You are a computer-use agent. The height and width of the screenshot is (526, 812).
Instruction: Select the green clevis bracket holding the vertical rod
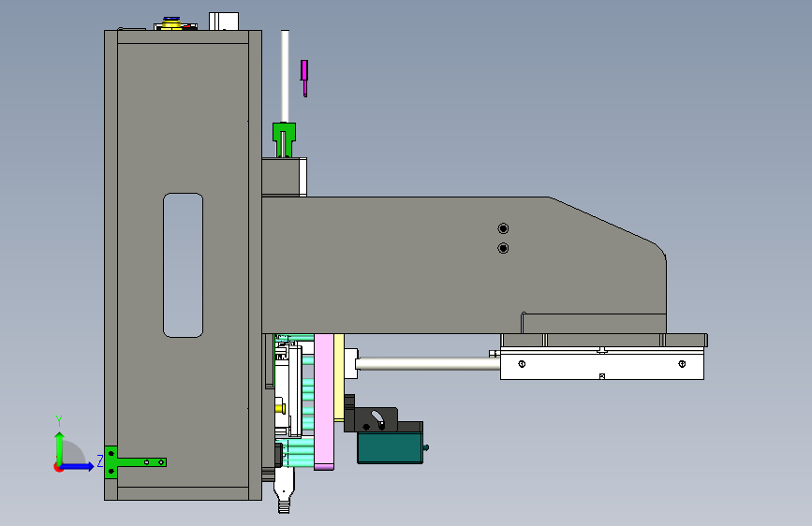[284, 139]
